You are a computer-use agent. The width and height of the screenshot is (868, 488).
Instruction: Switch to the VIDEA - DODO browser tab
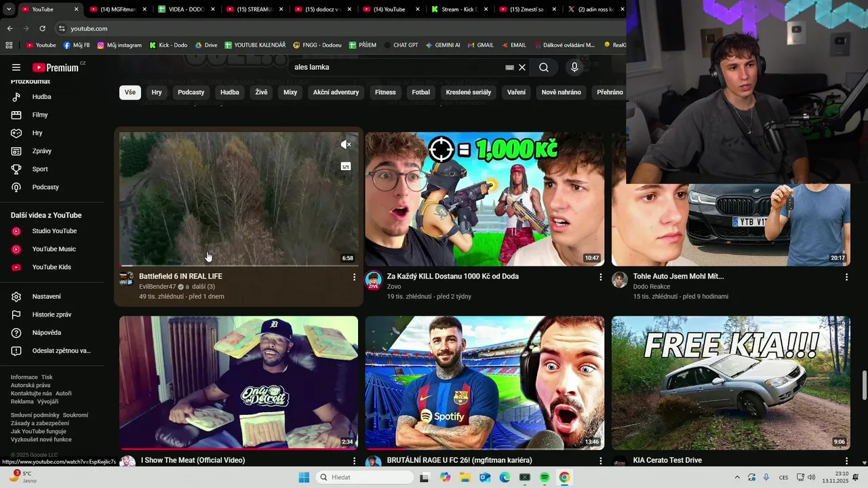coord(185,9)
